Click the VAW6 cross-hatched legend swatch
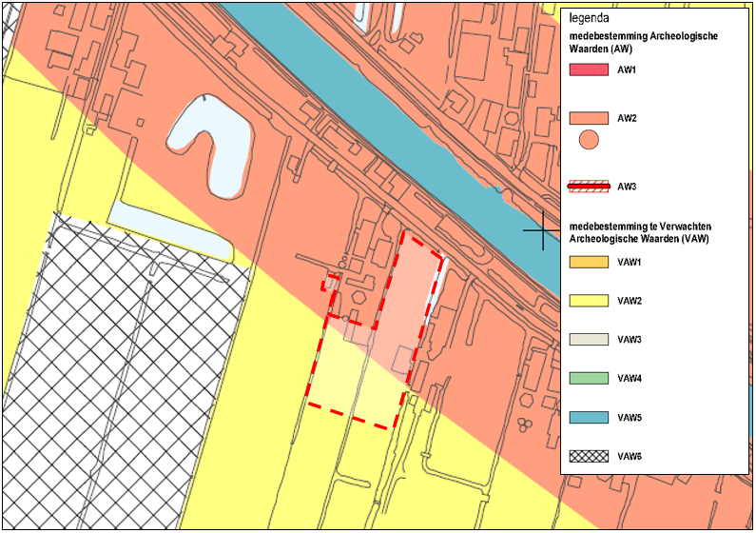Image resolution: width=756 pixels, height=533 pixels. tap(589, 456)
